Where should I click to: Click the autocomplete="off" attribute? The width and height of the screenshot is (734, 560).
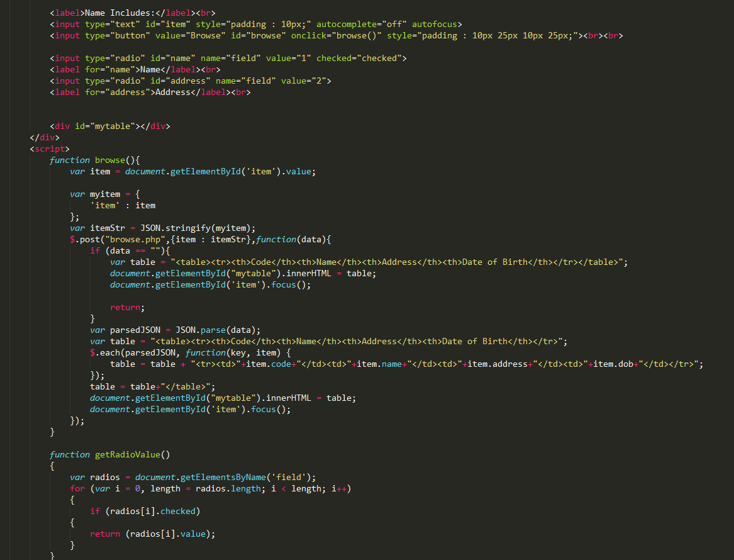(362, 24)
